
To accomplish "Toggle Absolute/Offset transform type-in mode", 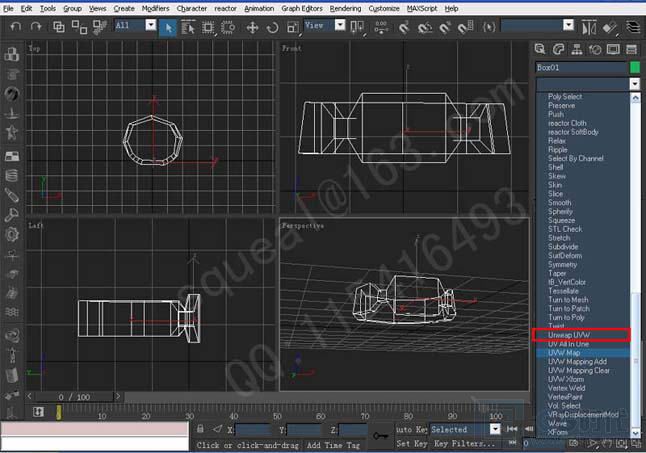I will [218, 430].
